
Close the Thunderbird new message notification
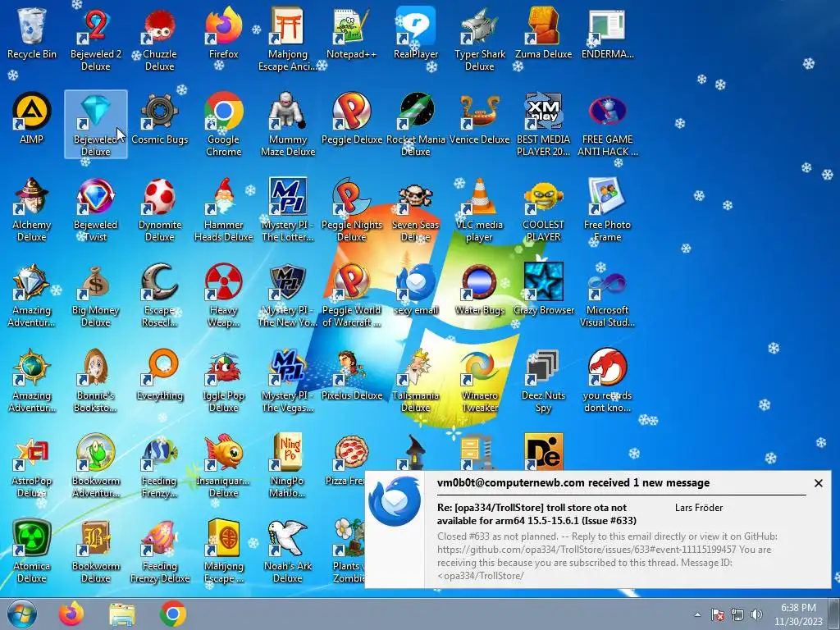[818, 483]
